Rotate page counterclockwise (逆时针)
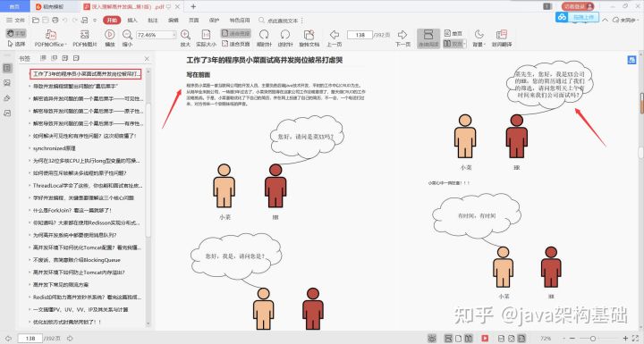Screen dimensions: 644x344 (x=285, y=38)
